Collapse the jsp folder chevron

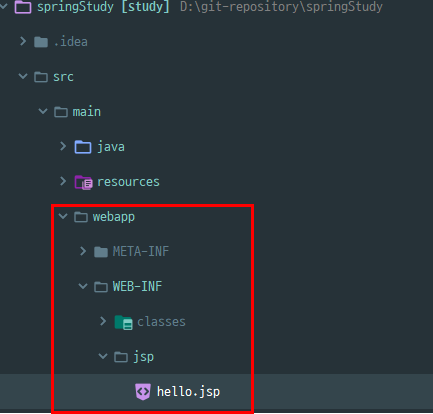pyautogui.click(x=103, y=356)
